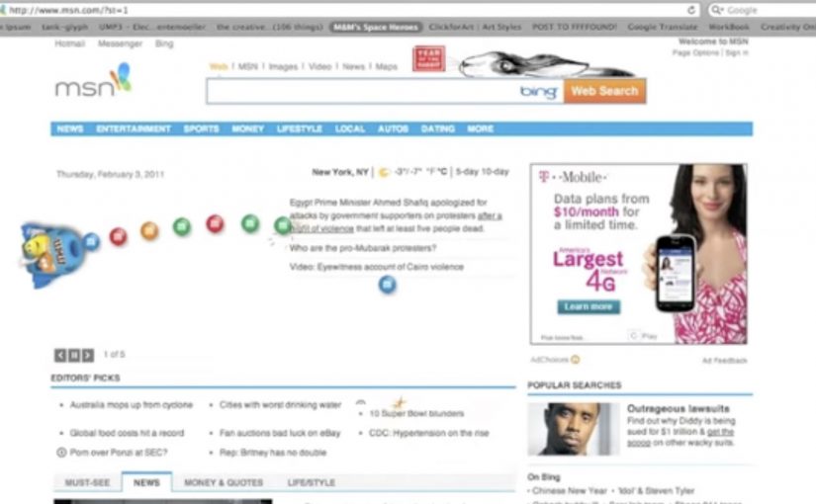816x504 pixels.
Task: Go to previous slide in the slideshow
Action: pyautogui.click(x=60, y=355)
